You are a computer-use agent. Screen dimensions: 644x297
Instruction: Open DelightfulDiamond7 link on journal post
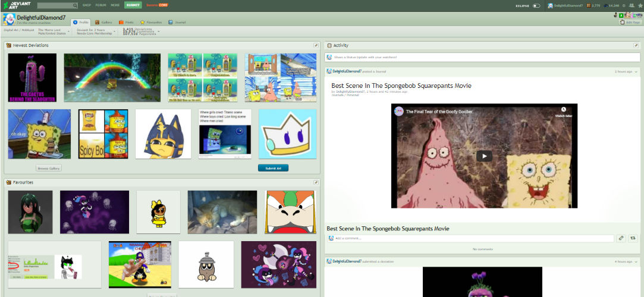347,71
